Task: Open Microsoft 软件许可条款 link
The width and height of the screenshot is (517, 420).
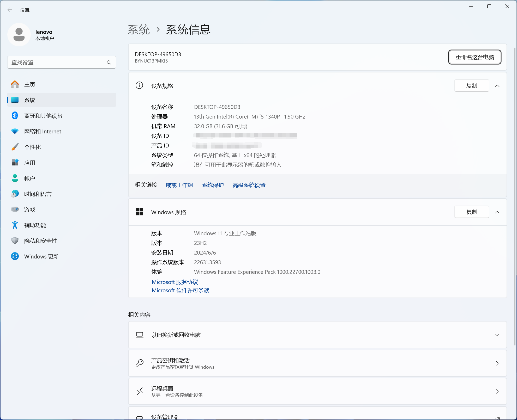Action: (181, 290)
